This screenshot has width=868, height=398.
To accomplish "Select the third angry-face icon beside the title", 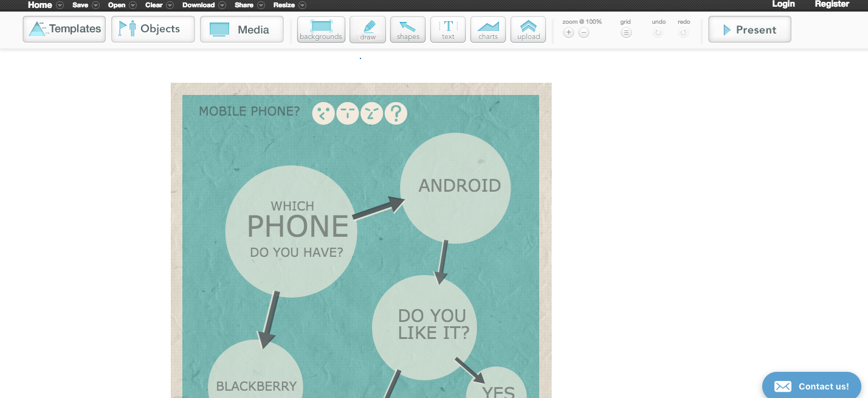I will pos(371,113).
